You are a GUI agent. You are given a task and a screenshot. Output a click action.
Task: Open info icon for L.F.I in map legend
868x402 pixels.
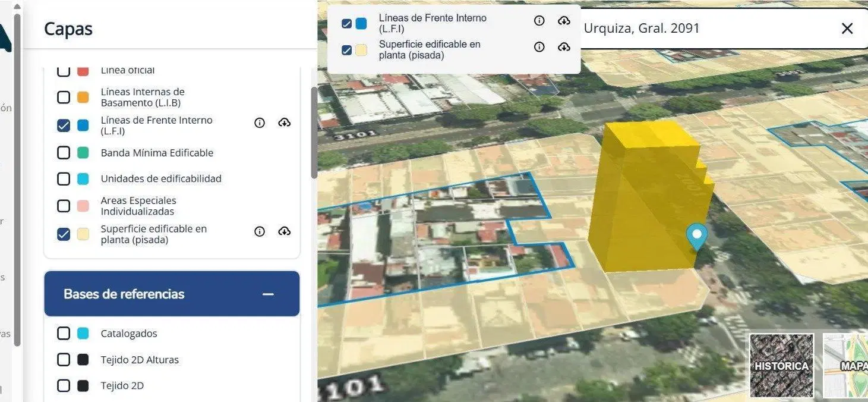pos(539,21)
